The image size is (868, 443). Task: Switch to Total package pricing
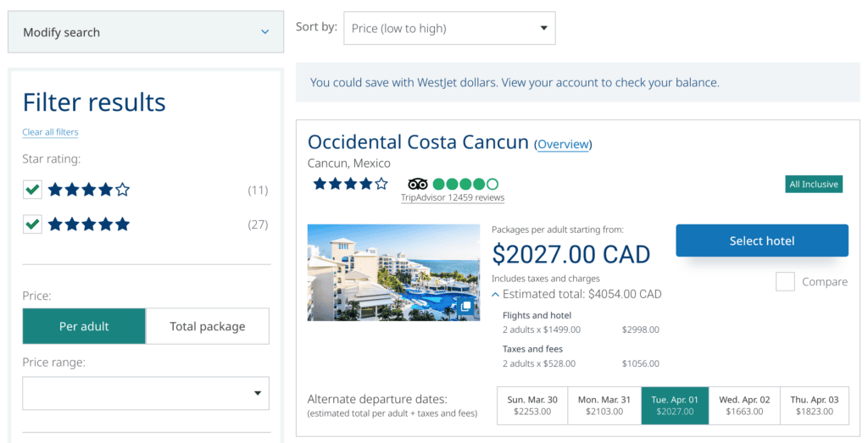[208, 326]
